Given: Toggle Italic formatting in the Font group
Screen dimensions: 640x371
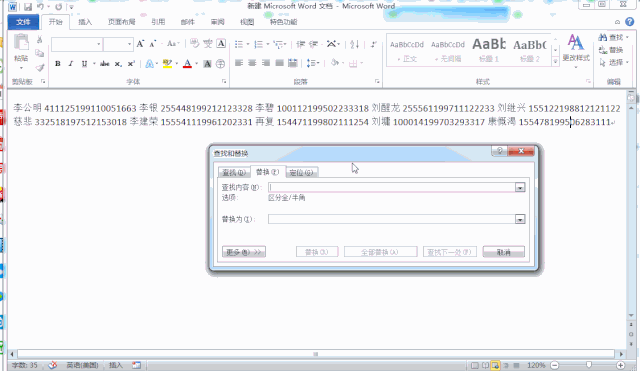Looking at the screenshot, I should tap(71, 64).
